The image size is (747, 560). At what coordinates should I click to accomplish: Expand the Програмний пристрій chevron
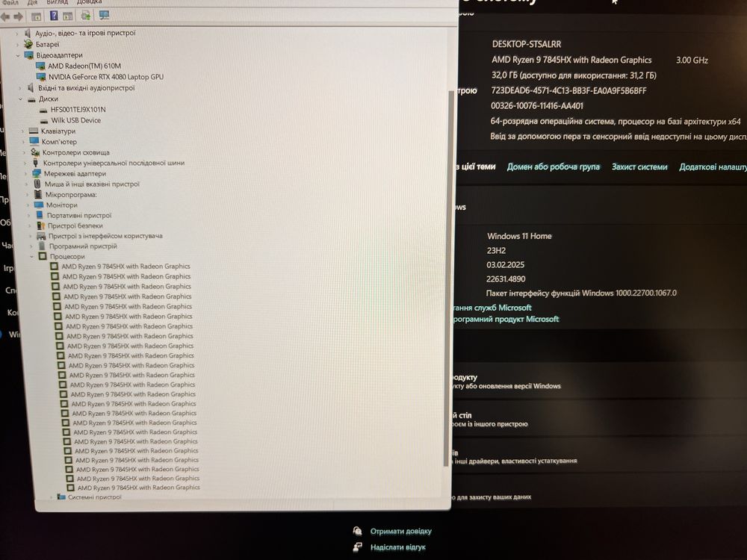tap(31, 246)
